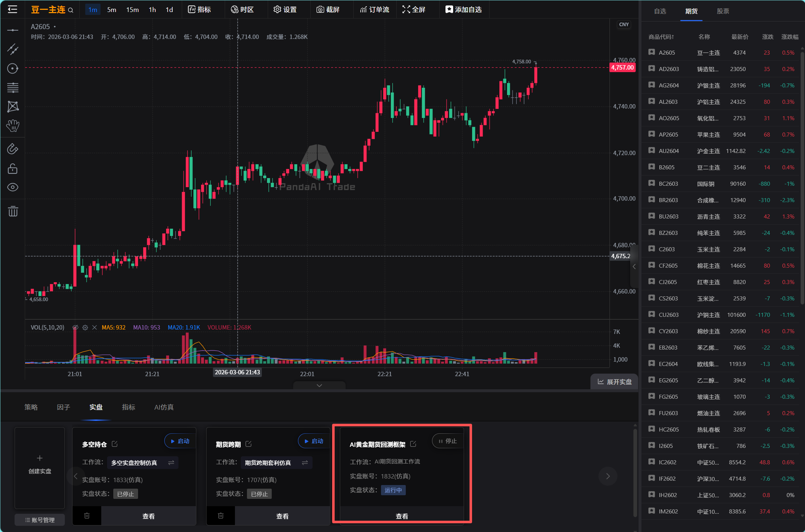Stop the AI黄金期货回测框架 strategy
Viewport: 805px width, 532px height.
448,441
